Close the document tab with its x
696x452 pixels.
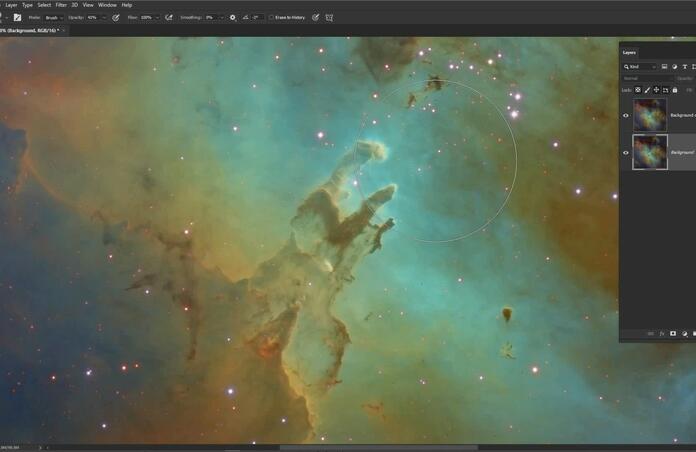coord(64,31)
